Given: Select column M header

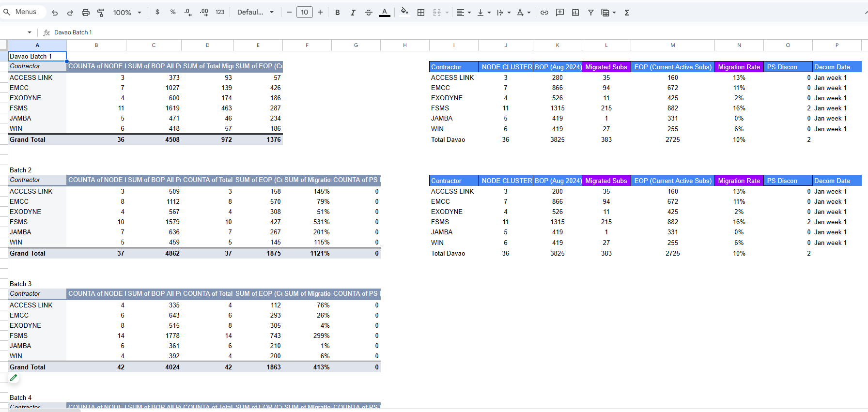Looking at the screenshot, I should click(x=673, y=45).
